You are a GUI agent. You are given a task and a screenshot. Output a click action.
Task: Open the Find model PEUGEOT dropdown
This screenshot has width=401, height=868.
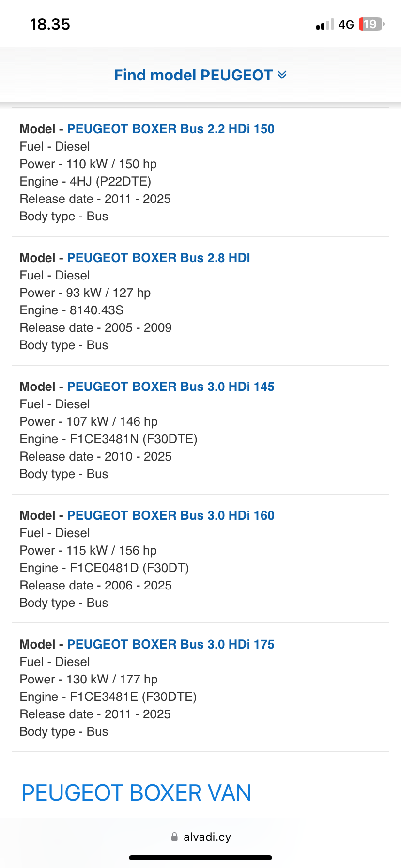tap(194, 75)
